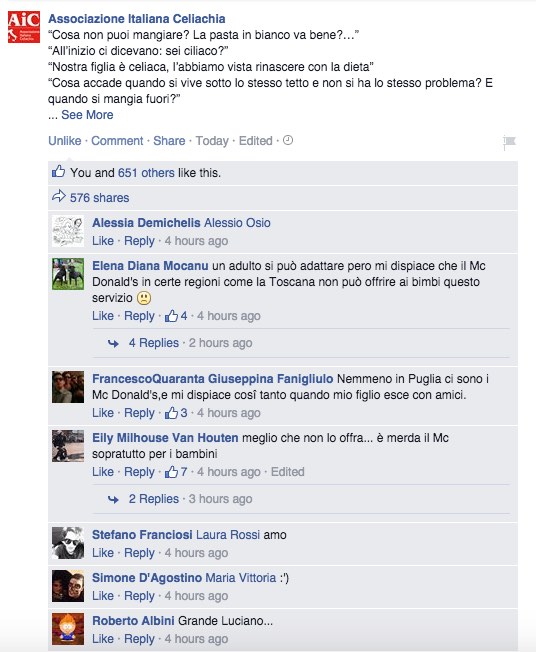Expand 2 Replies under Eily's comment
536x652 pixels.
click(153, 499)
